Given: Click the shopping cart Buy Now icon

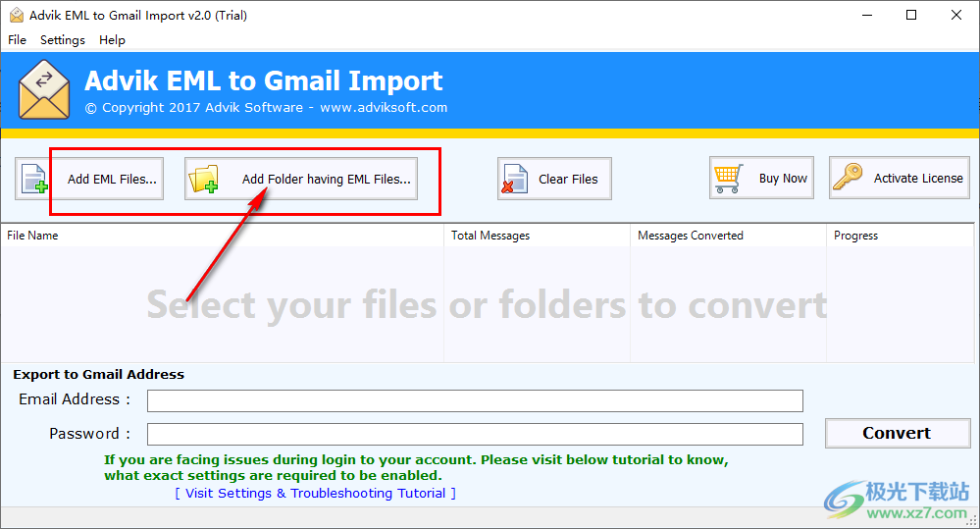Looking at the screenshot, I should pos(728,179).
